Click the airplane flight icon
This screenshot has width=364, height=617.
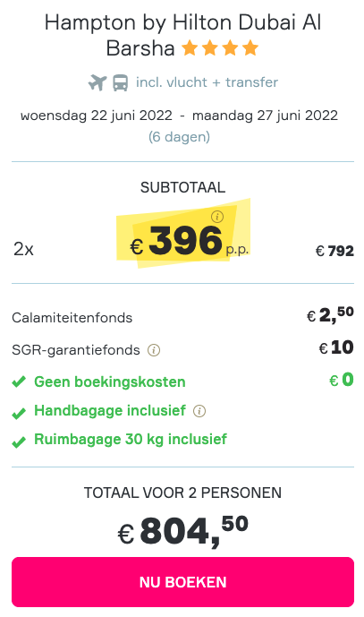(97, 82)
